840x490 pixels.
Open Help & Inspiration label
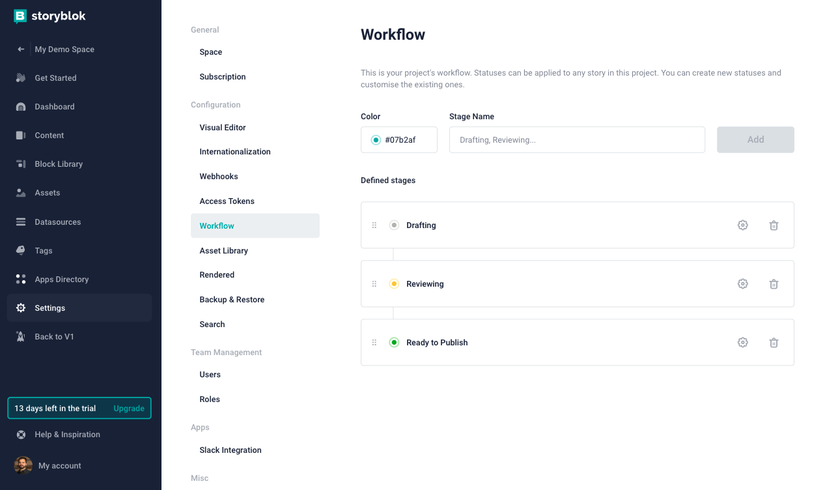pyautogui.click(x=67, y=434)
